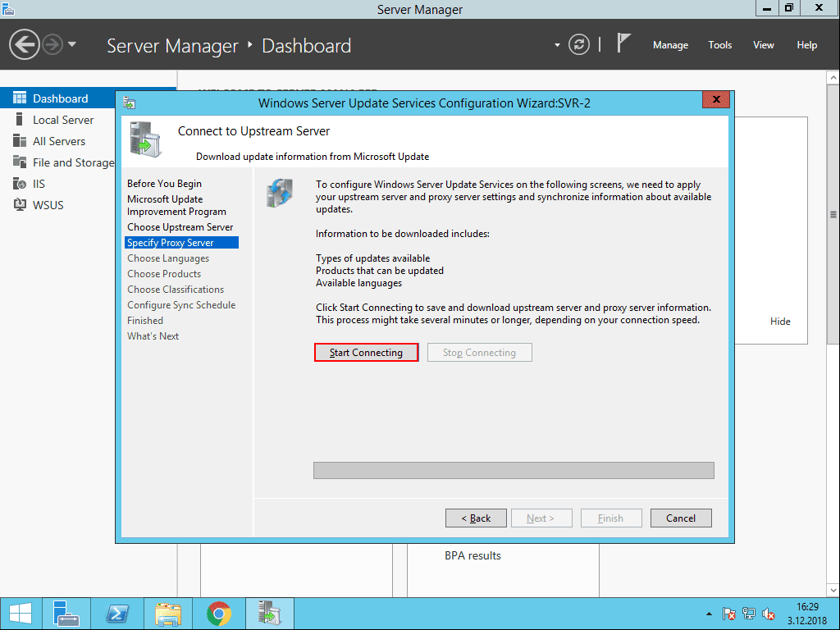Click scrollbar up arrow in dashboard
This screenshot has height=630, width=840.
pyautogui.click(x=833, y=78)
